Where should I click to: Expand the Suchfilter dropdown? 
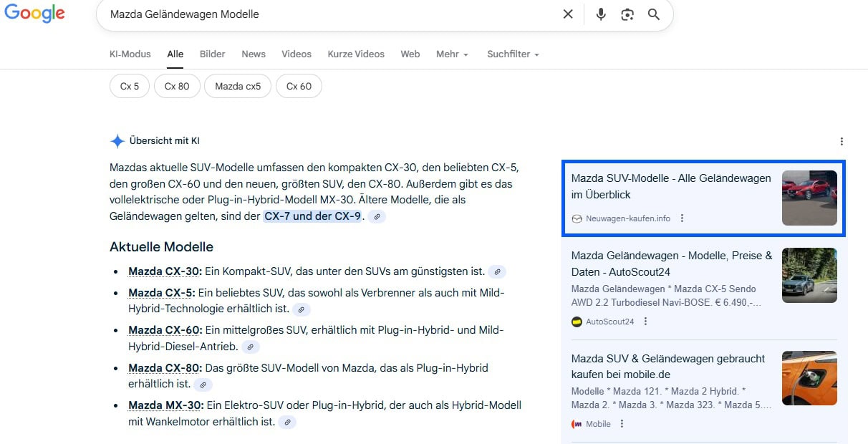(x=513, y=54)
